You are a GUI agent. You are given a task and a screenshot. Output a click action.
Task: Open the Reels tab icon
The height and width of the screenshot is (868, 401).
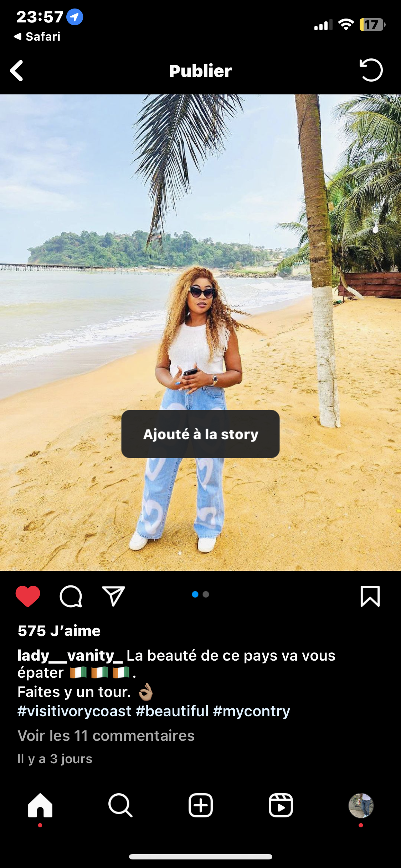(x=281, y=805)
